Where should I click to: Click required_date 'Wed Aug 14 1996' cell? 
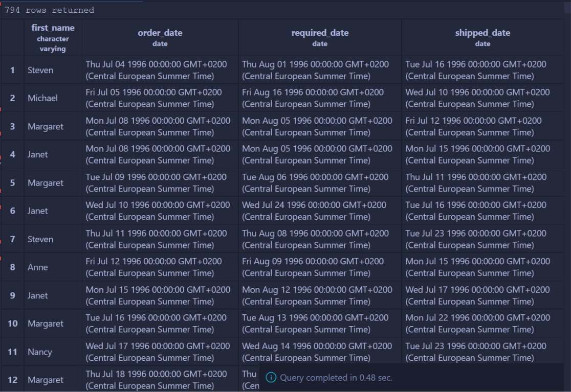[x=320, y=350]
